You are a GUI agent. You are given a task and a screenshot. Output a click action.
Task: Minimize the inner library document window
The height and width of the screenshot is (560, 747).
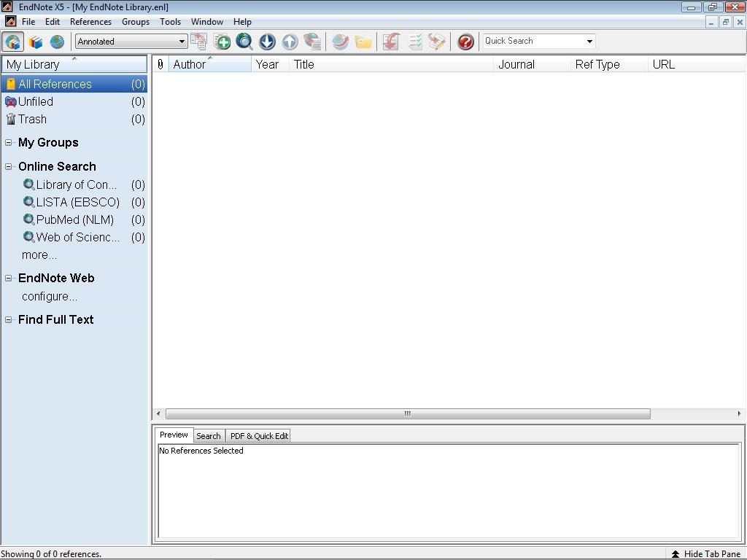point(711,22)
